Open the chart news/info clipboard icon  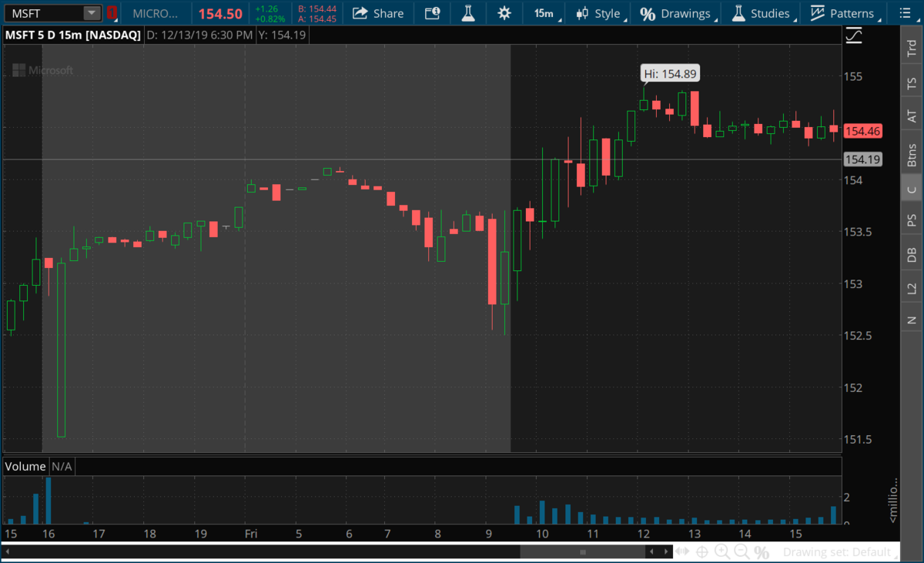coord(433,13)
